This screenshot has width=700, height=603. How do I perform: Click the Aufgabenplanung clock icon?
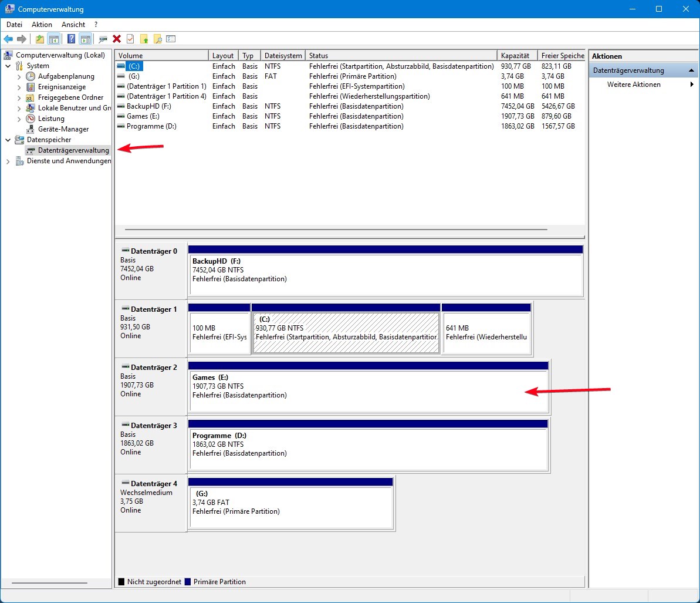pos(31,76)
